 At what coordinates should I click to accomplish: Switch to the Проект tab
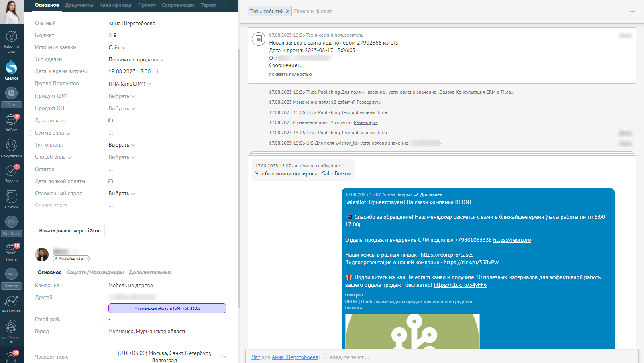pos(147,5)
